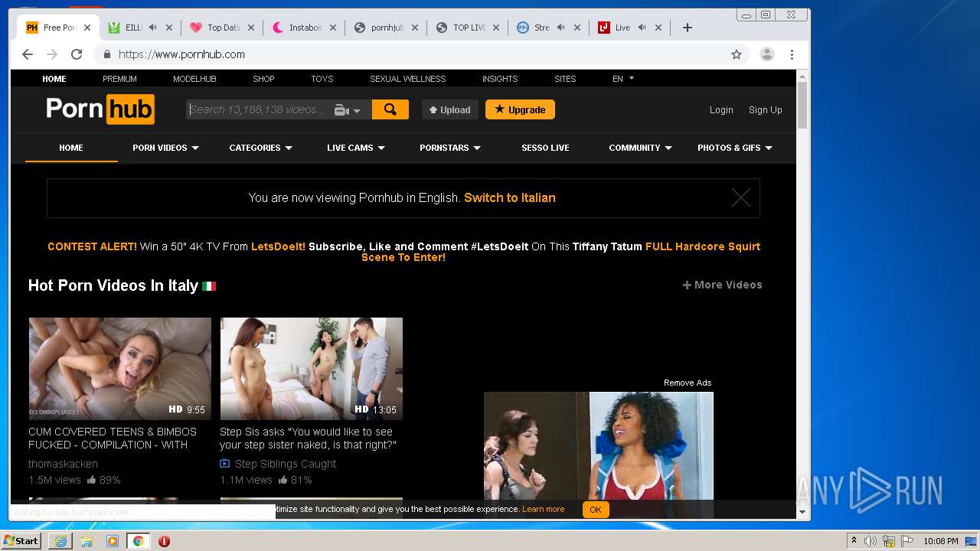
Task: Open the volume control in system tray
Action: click(x=871, y=541)
